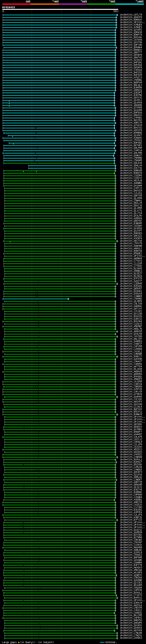Open hit UniRef100_Q2V4P2
This screenshot has width=146, height=644.
click(x=131, y=30)
